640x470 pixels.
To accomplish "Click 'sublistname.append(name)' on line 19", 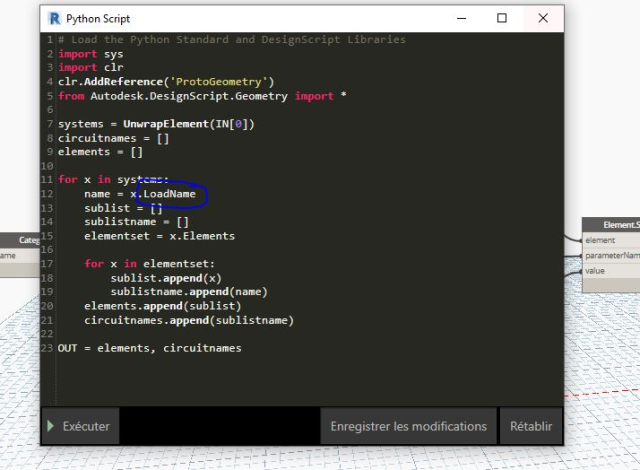I will click(x=189, y=292).
